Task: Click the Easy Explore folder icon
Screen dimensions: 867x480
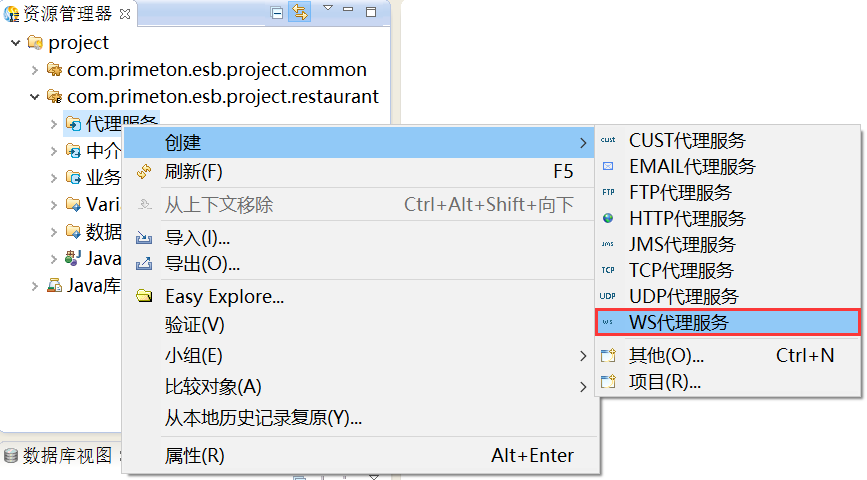Action: [144, 296]
